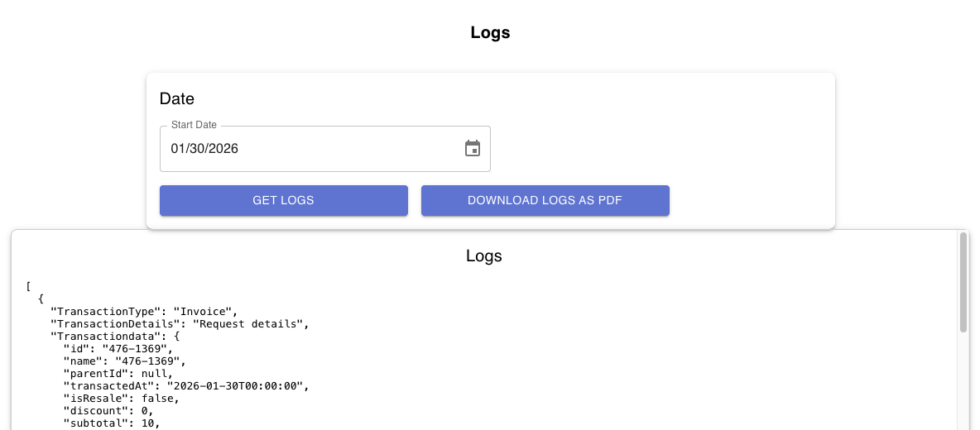This screenshot has width=980, height=430.
Task: Click the GET LOGS button
Action: (x=284, y=200)
